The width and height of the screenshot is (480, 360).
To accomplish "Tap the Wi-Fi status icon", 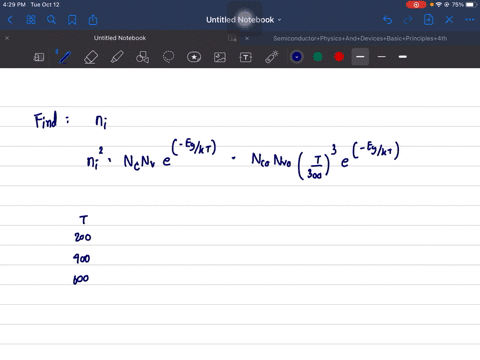I will [439, 5].
